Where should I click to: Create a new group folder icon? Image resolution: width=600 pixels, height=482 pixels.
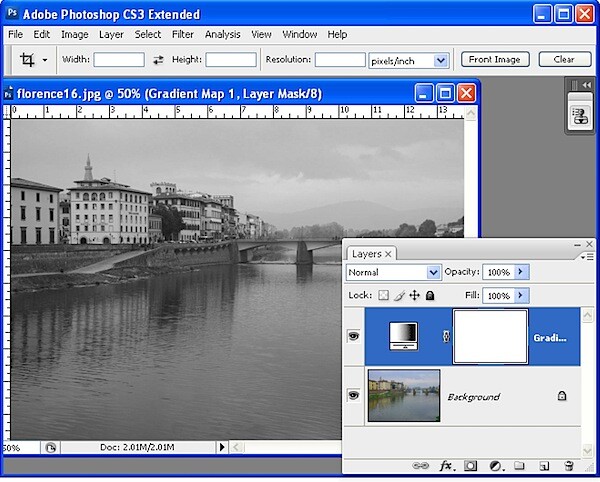click(519, 466)
